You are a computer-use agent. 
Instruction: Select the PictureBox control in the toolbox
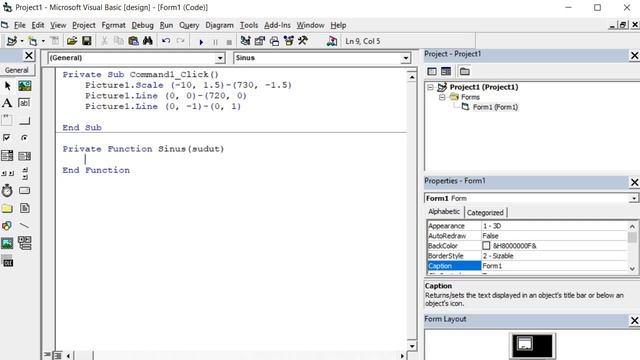[24, 86]
